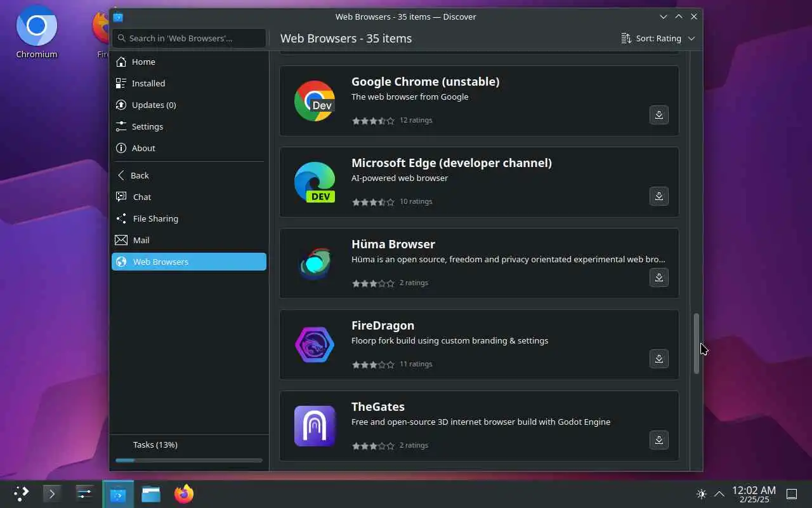Install FireDragon using its download button
This screenshot has height=508, width=812.
pos(659,359)
